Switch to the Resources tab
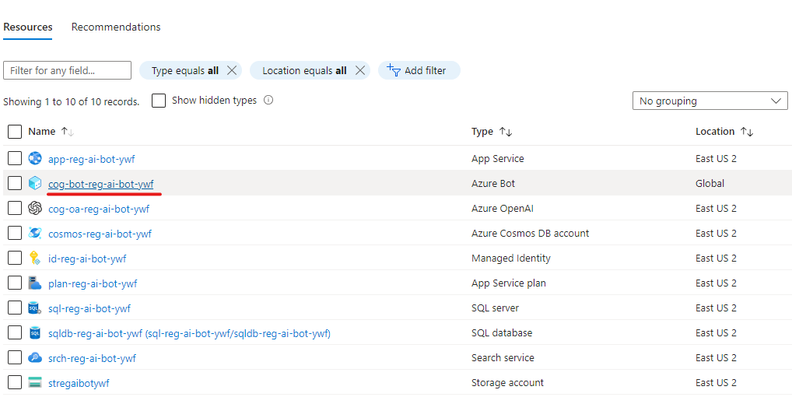 click(x=28, y=27)
